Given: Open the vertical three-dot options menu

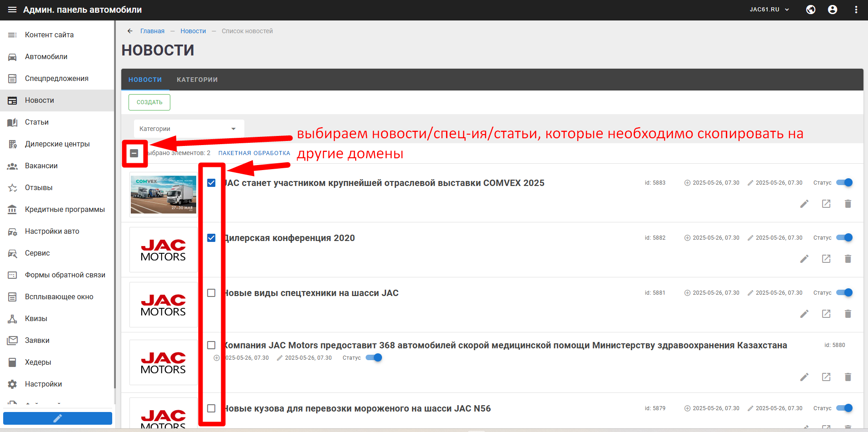Looking at the screenshot, I should [856, 10].
